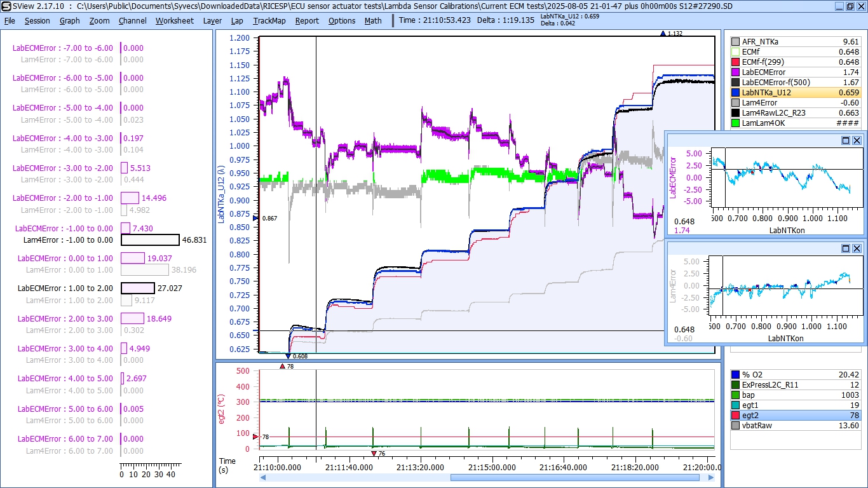The image size is (868, 488).
Task: Maximize the Lam4Error scatter plot window
Action: coord(846,248)
